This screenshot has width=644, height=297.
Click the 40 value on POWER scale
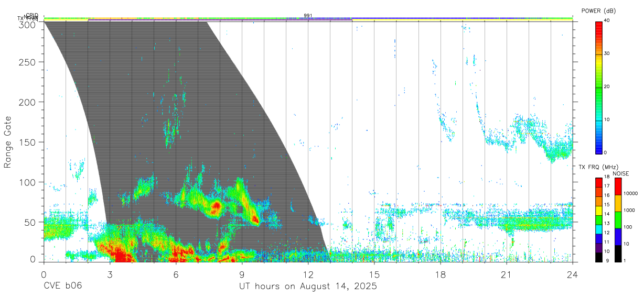[x=607, y=20]
